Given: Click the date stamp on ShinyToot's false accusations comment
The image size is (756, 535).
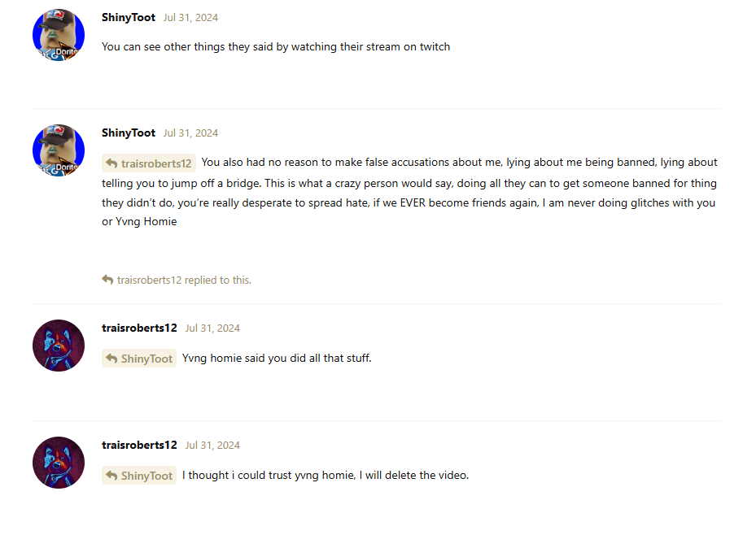Looking at the screenshot, I should tap(190, 133).
